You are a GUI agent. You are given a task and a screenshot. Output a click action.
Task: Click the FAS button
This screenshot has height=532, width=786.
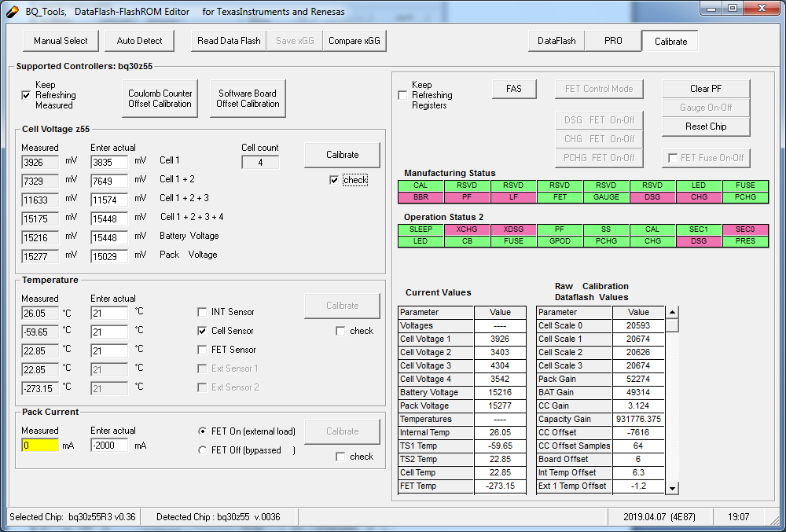514,89
